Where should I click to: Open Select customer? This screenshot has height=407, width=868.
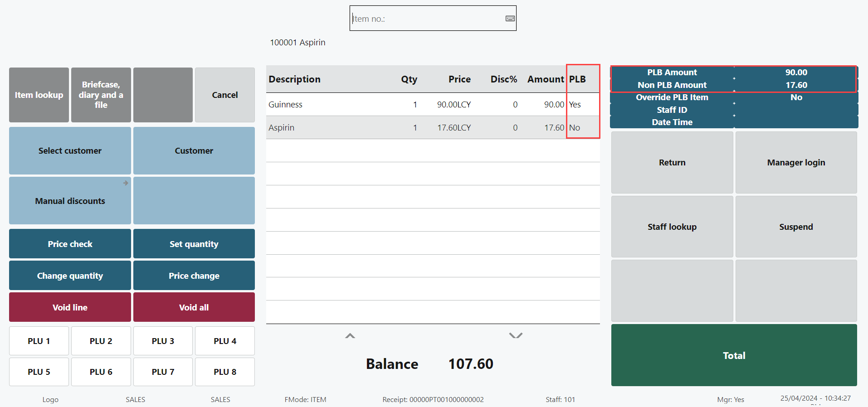click(x=70, y=151)
